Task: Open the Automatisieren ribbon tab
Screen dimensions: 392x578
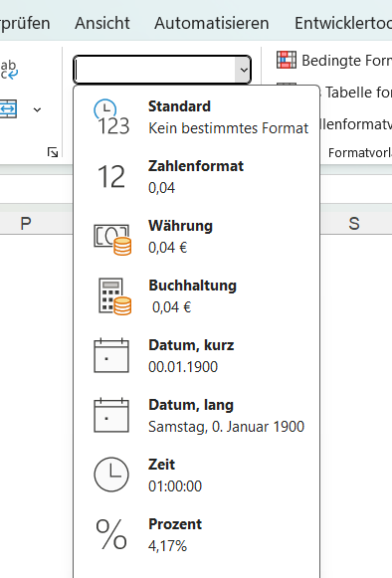Action: 212,23
